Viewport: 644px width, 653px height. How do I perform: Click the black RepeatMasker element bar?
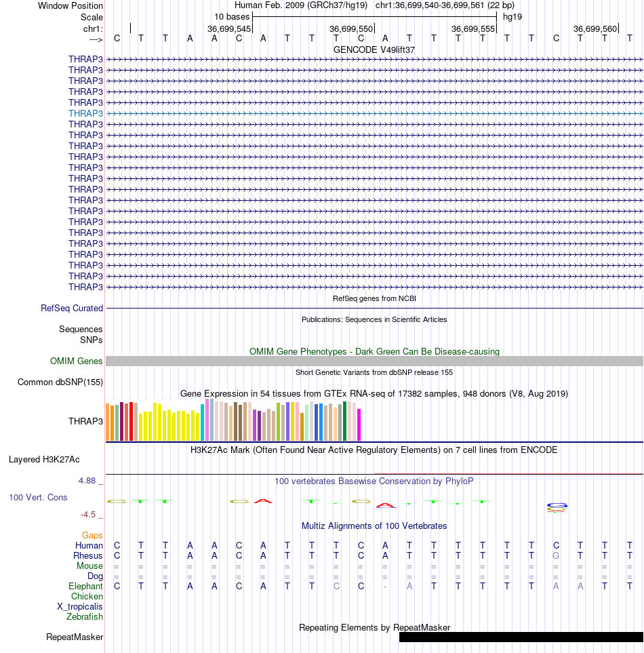tap(521, 637)
